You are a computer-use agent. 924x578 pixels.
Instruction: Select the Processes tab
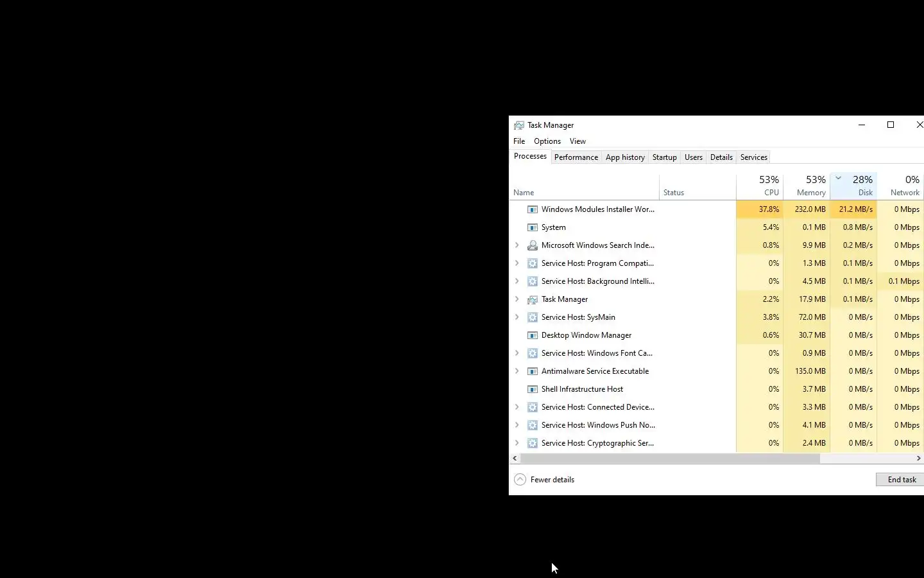coord(530,156)
